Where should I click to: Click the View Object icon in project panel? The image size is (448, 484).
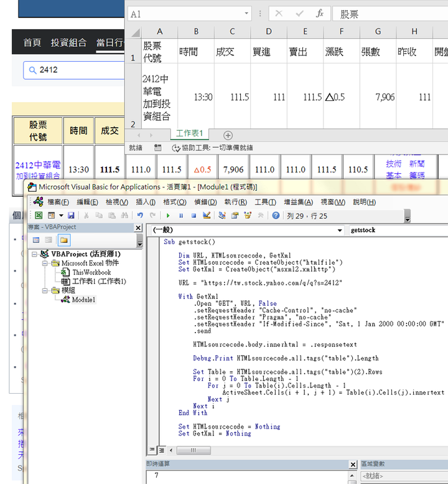(49, 240)
